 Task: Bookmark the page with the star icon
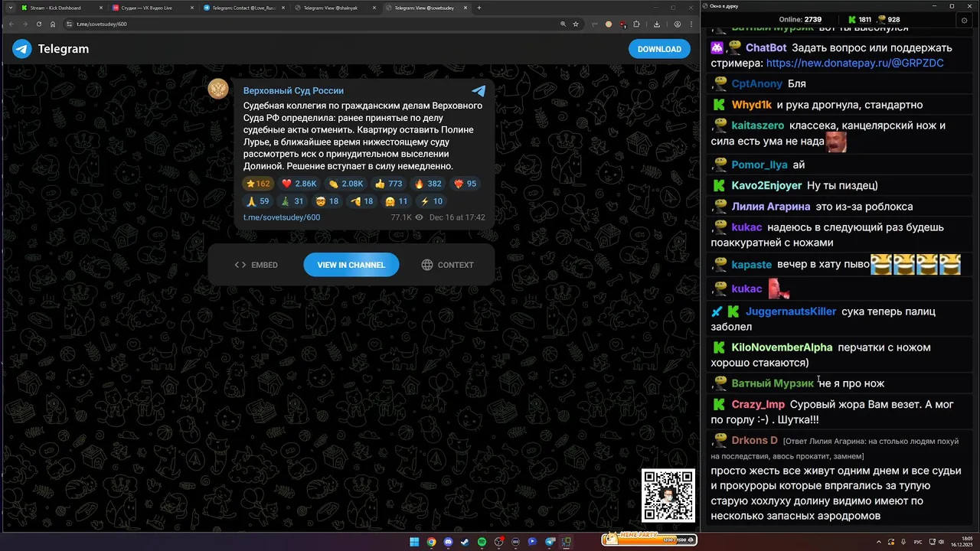pos(576,24)
